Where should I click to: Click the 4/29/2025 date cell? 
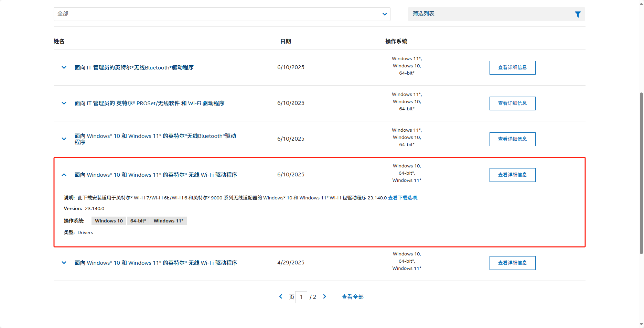click(x=291, y=263)
